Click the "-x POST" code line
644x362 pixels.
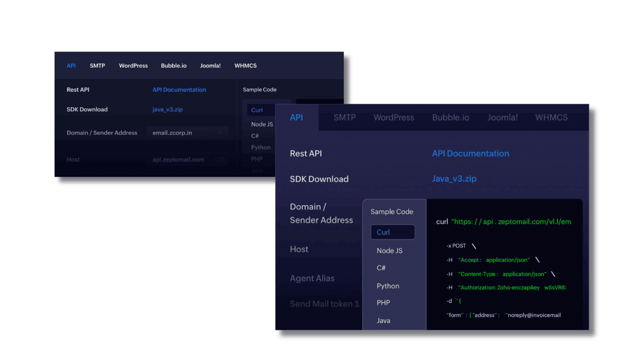coord(461,246)
